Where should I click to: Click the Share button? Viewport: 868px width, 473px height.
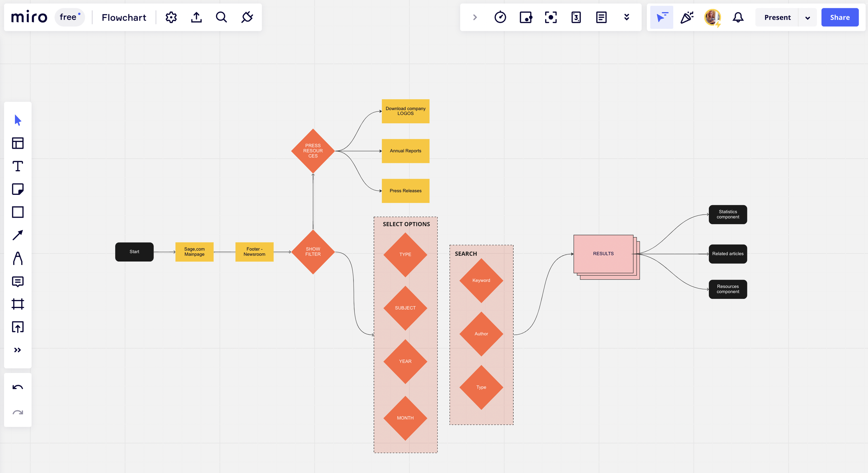point(840,17)
